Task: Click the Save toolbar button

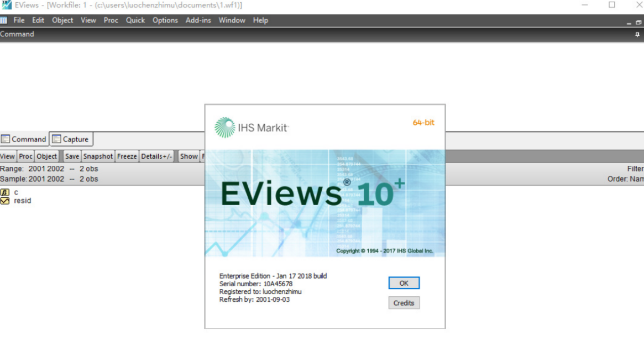Action: 72,156
